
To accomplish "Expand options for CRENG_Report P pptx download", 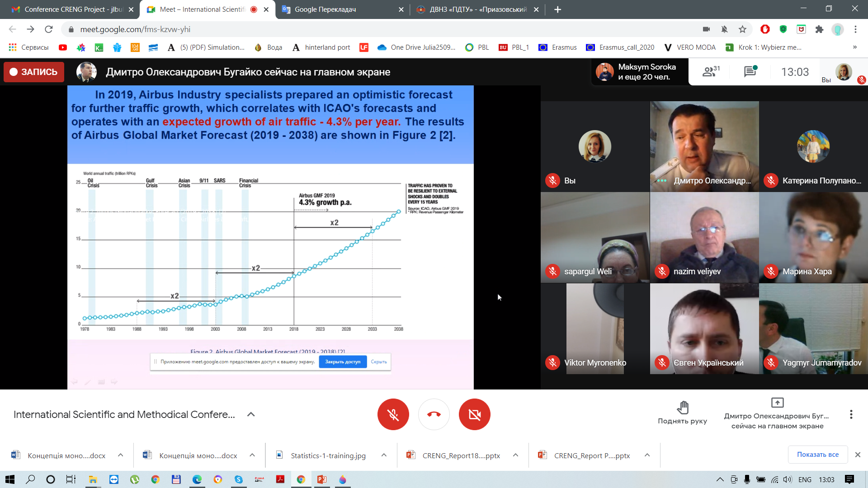I will [x=647, y=455].
